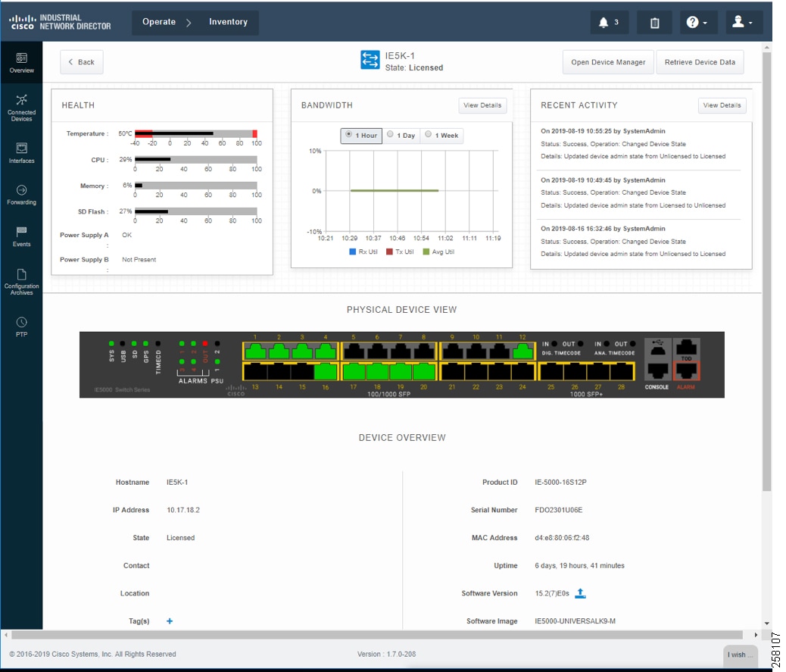Click the Memory usage bar

tap(196, 186)
